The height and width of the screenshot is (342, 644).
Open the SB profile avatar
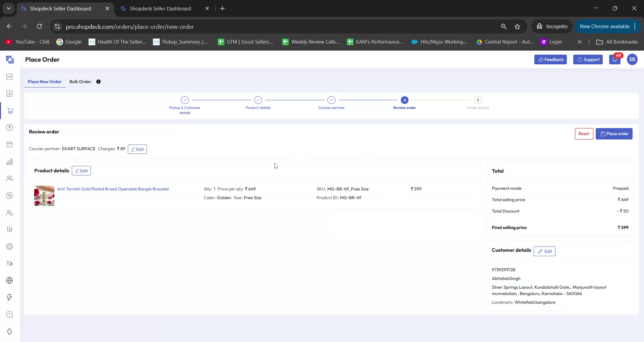click(632, 59)
